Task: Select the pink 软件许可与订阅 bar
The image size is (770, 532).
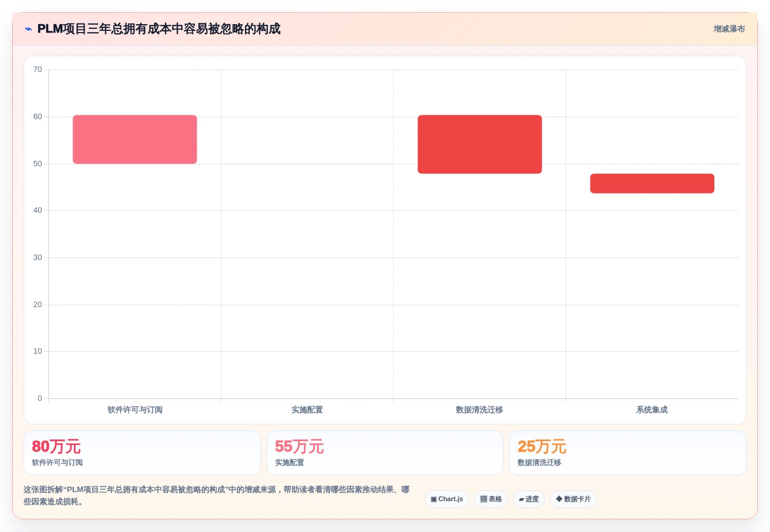Action: point(135,140)
